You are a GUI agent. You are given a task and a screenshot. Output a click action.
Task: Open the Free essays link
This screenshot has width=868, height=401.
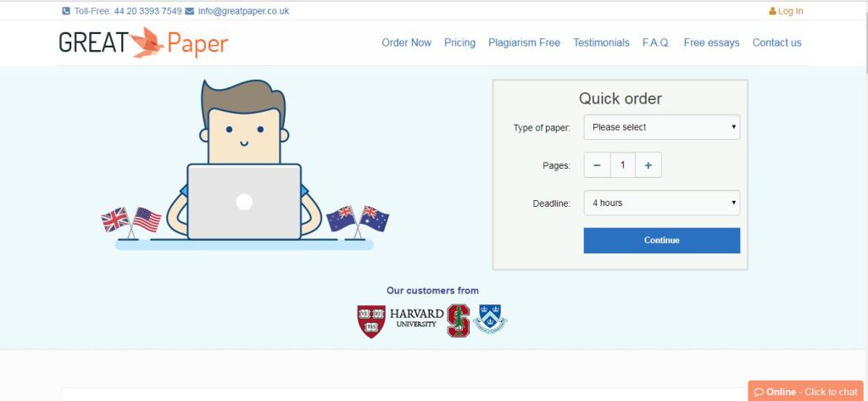pos(711,42)
